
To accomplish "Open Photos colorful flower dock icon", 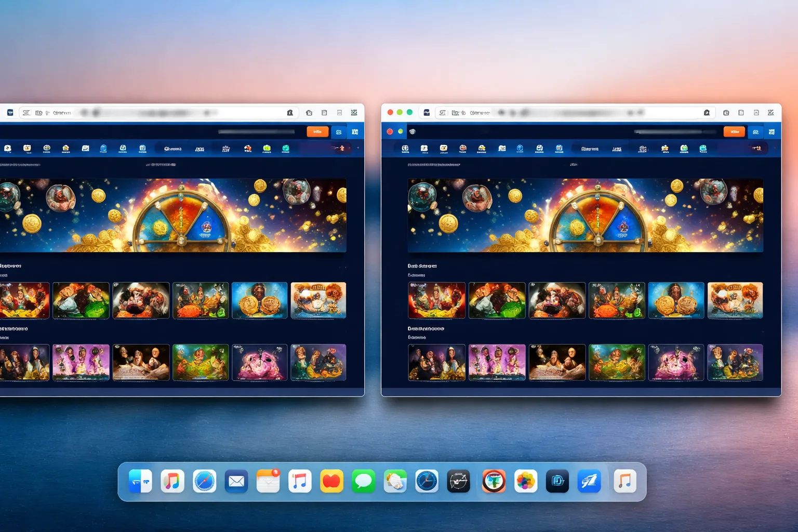I will pos(525,482).
